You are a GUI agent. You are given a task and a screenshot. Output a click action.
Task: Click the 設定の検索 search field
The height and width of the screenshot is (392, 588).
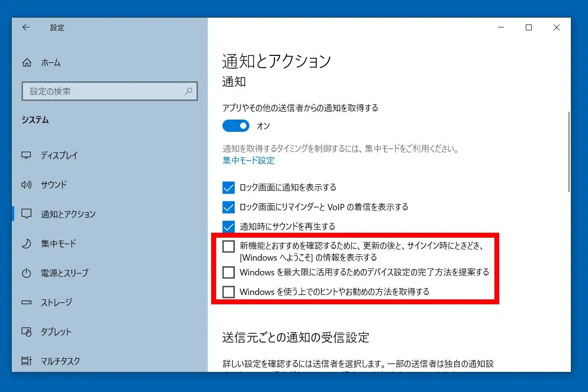pos(110,91)
